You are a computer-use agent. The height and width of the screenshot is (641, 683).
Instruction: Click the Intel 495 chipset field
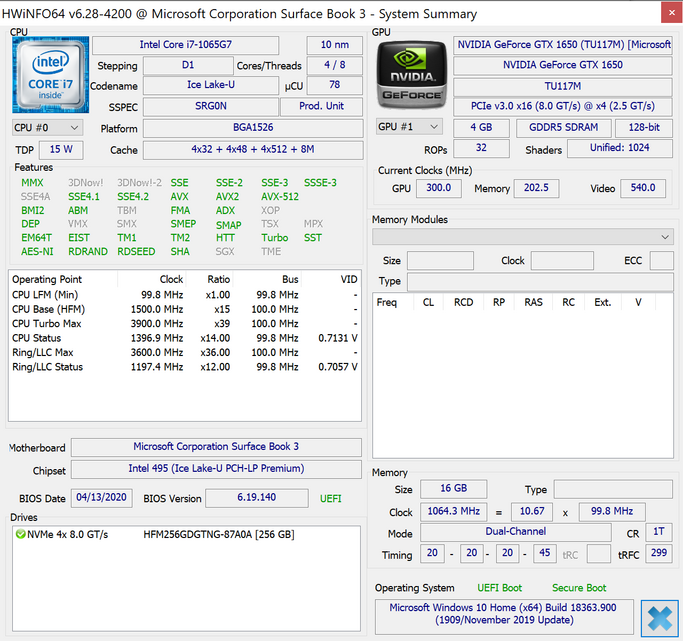click(x=216, y=470)
